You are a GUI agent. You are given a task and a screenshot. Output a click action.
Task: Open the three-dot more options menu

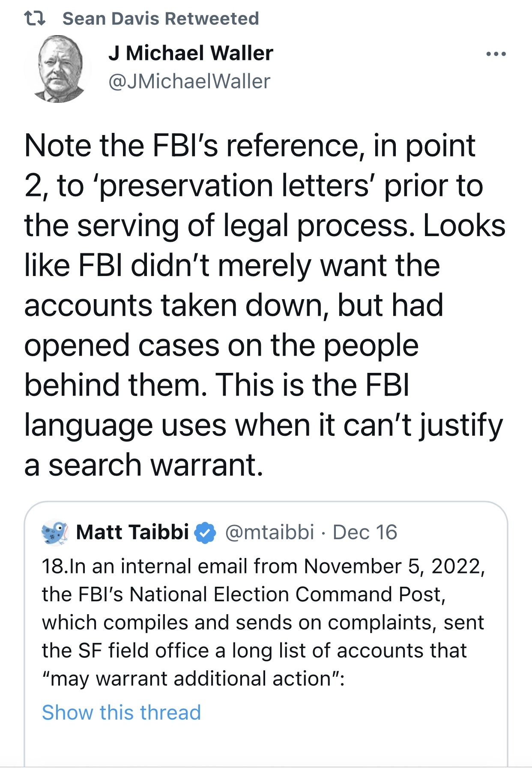click(x=496, y=54)
